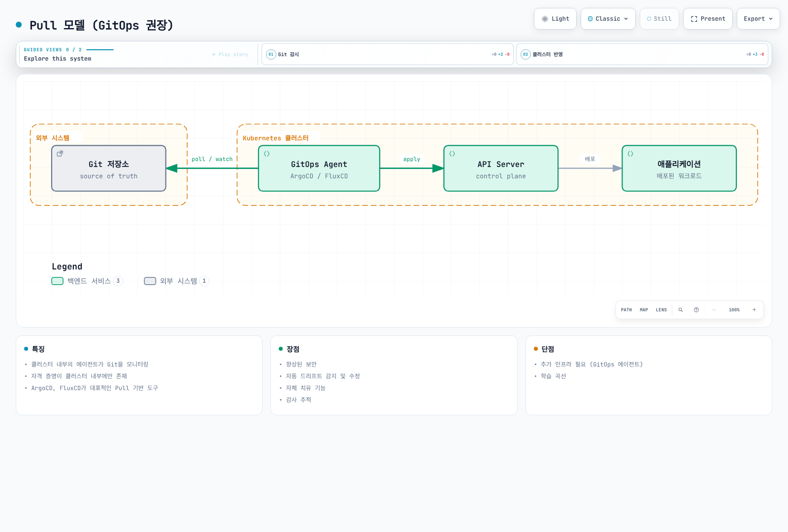Click the Legend heading
The image size is (788, 532).
pyautogui.click(x=67, y=266)
